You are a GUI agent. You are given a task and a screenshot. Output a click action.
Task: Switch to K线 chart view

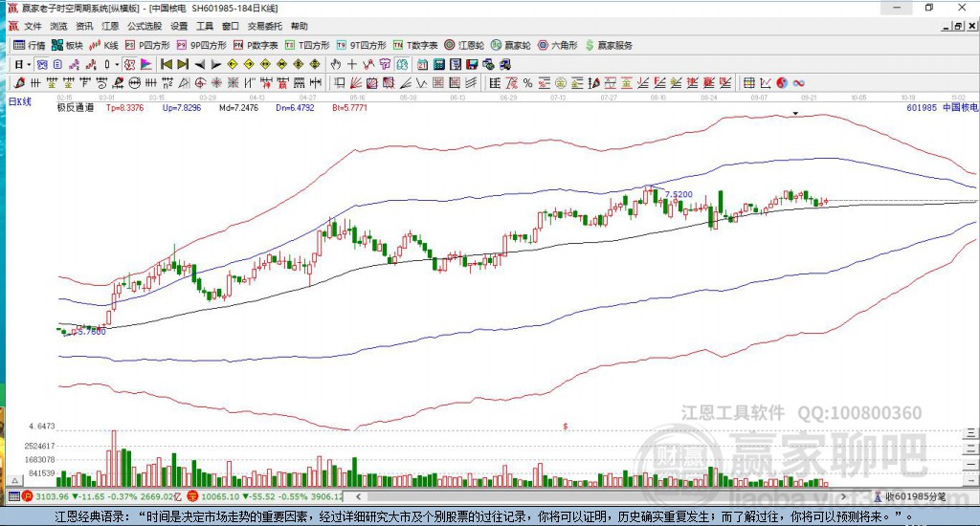pyautogui.click(x=103, y=45)
